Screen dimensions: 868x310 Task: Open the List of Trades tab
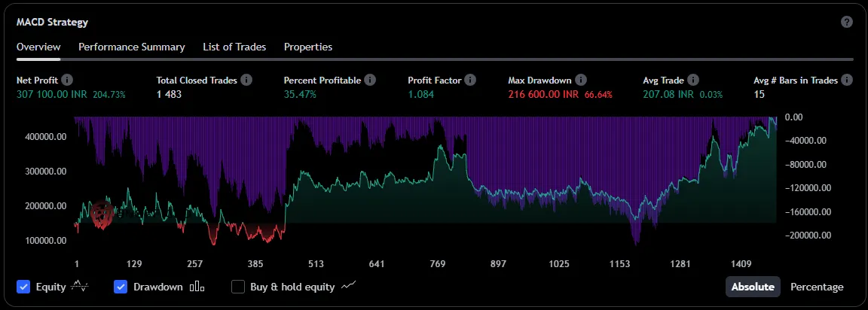(234, 47)
